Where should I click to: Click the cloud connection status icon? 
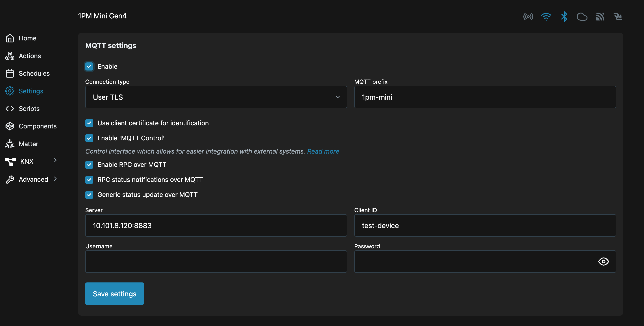[x=582, y=17]
